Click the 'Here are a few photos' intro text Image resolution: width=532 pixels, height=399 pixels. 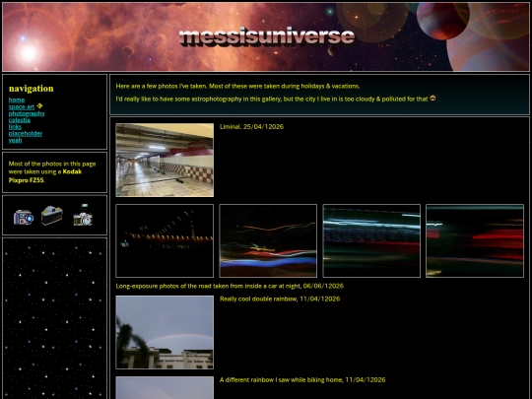pyautogui.click(x=237, y=86)
